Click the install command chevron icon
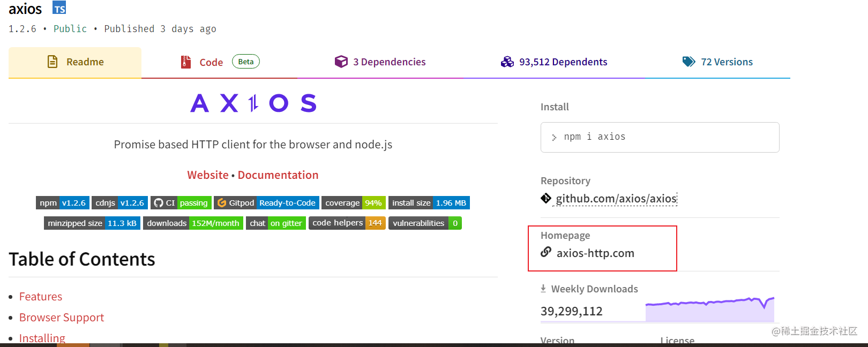Viewport: 868px width, 347px height. [554, 138]
